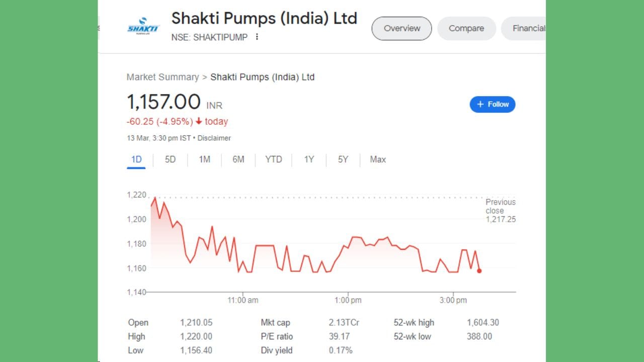The width and height of the screenshot is (644, 362).
Task: Open the three-dot options menu beside SHAKTIPUMP
Action: [257, 37]
